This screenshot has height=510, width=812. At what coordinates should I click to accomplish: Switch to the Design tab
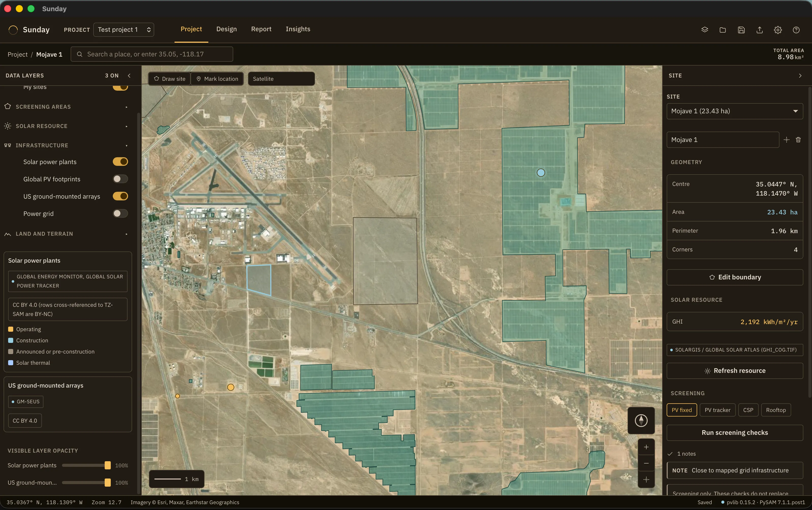(226, 29)
